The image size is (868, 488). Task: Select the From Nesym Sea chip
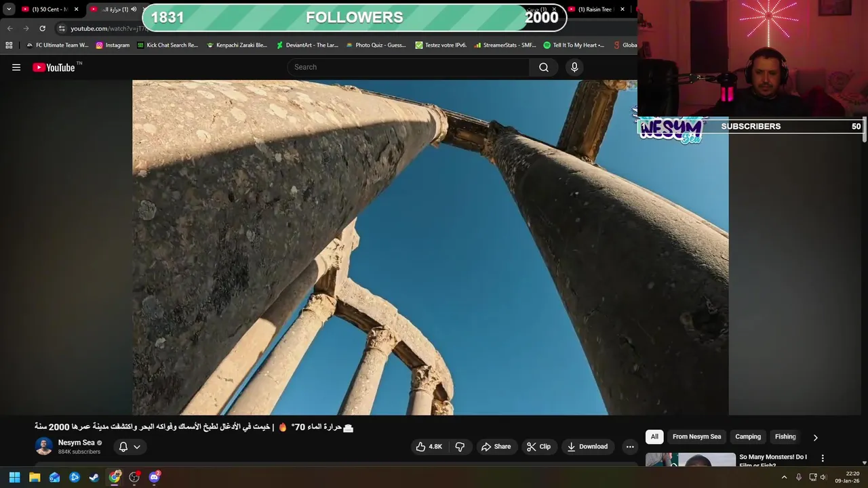pyautogui.click(x=696, y=436)
